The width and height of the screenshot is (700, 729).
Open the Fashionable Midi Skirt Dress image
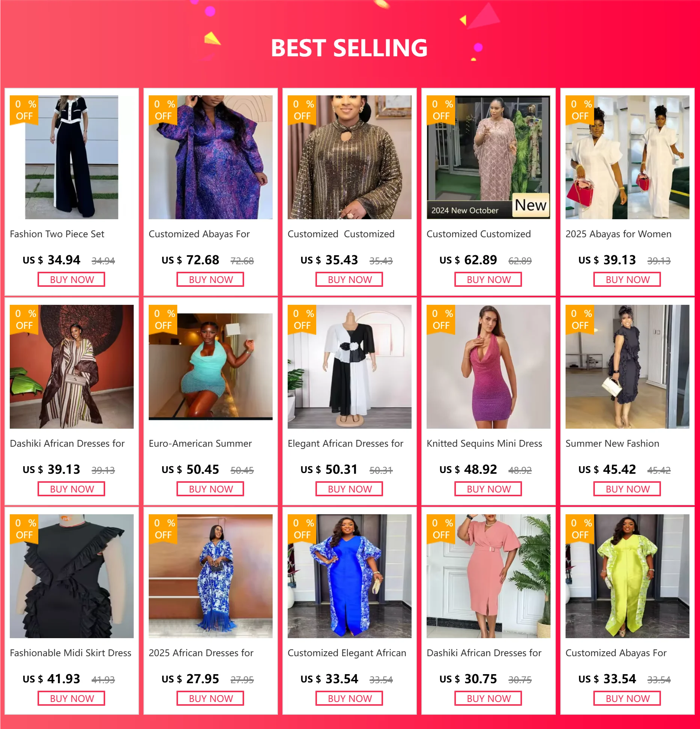tap(72, 576)
